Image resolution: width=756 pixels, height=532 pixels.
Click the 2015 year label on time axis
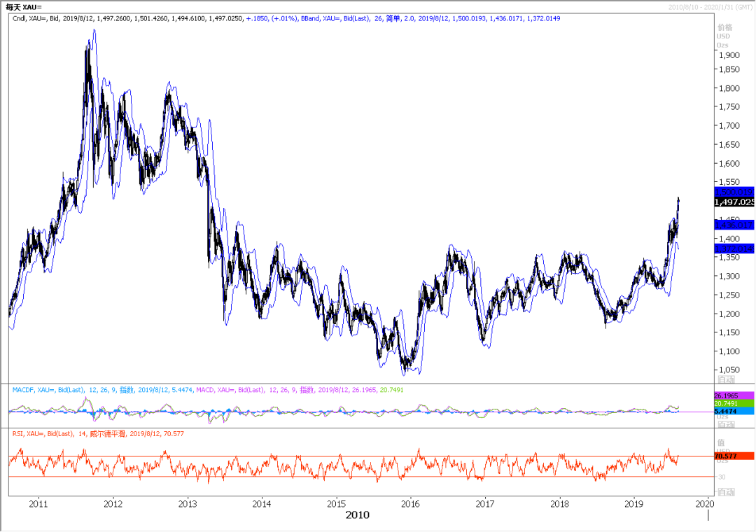pos(336,504)
